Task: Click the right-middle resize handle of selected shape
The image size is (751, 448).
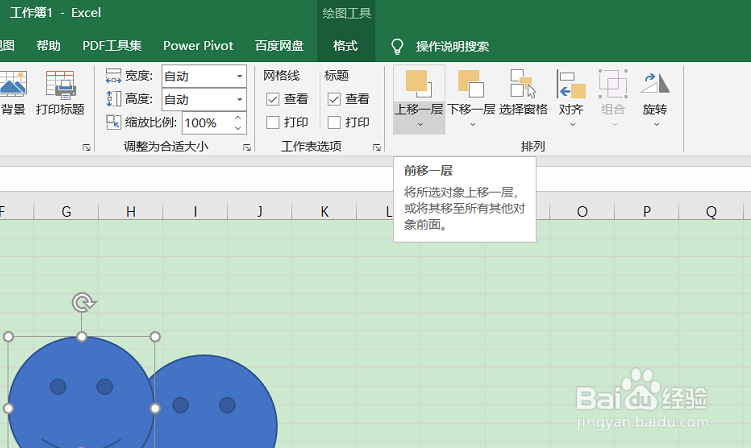Action: pos(155,408)
